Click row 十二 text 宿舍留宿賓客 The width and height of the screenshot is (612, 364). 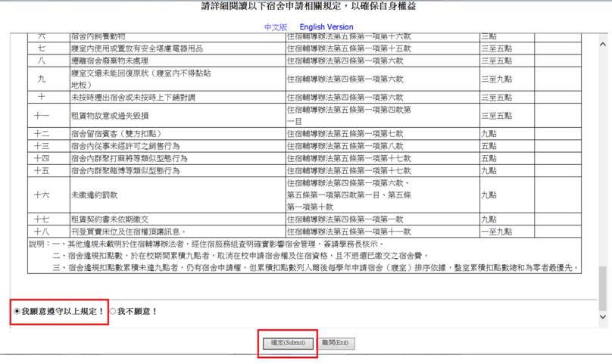(109, 134)
